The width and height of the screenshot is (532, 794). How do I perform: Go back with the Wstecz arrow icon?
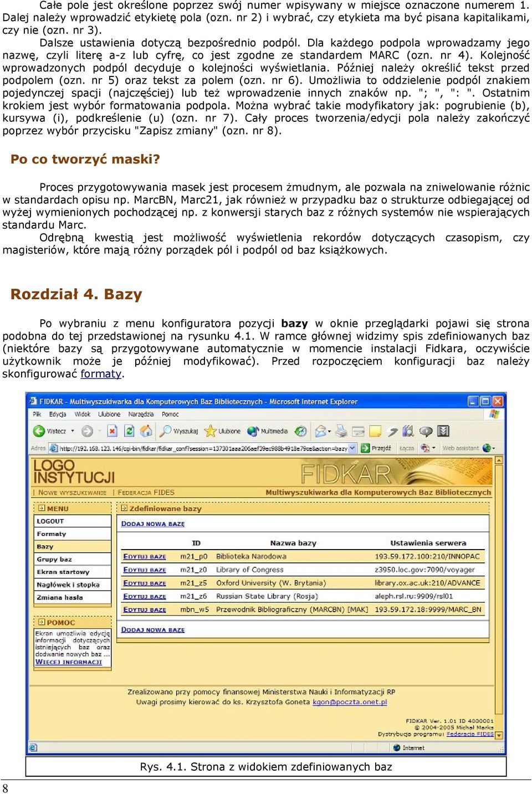tap(39, 431)
